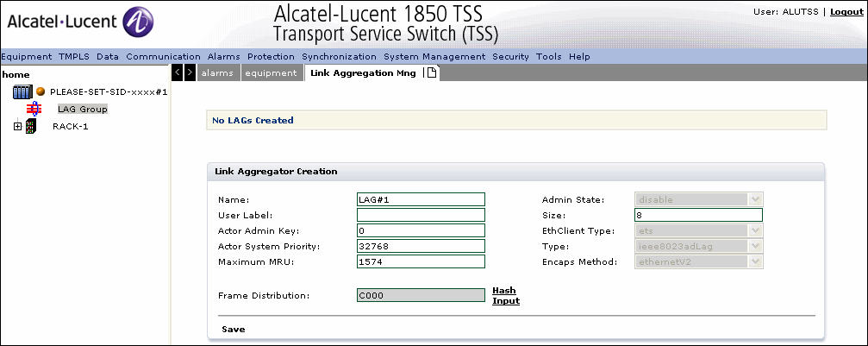The image size is (868, 346).
Task: Click the Frame Distribution field
Action: pos(421,296)
